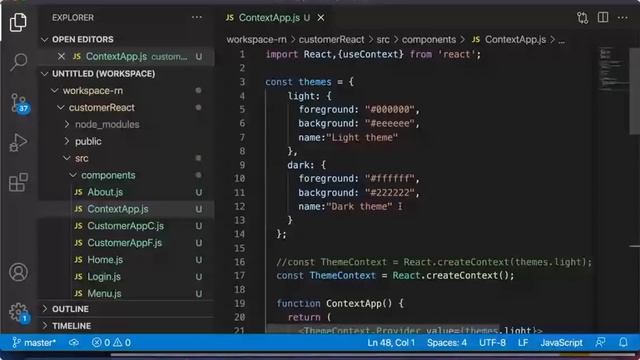The image size is (640, 360).
Task: Collapse the components folder
Action: click(x=127, y=176)
